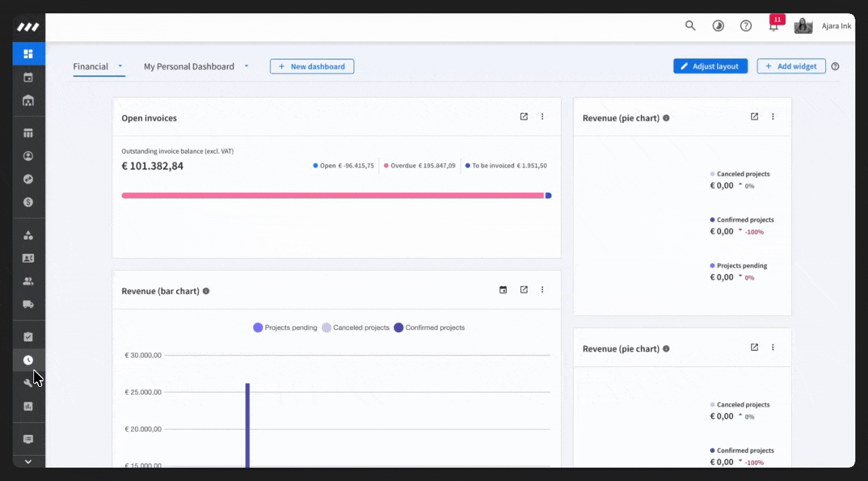Click calendar icon on Revenue bar chart widget
Screen dimensions: 868x481
click(x=503, y=289)
